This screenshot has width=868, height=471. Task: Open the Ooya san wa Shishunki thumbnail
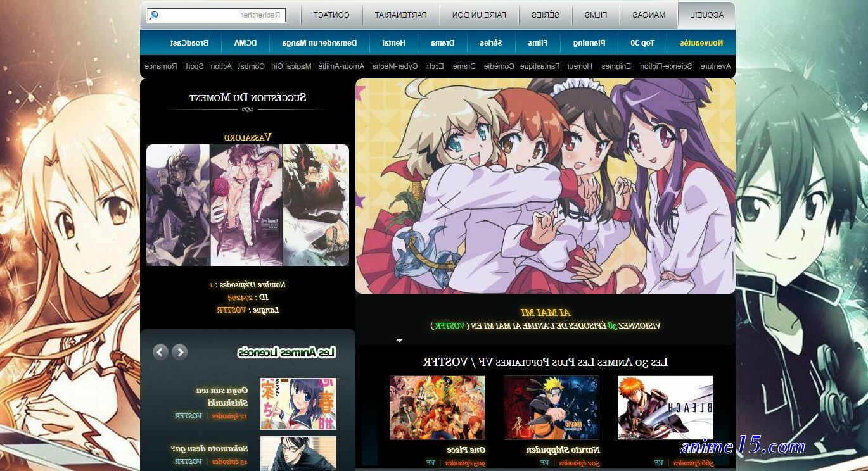[x=298, y=404]
